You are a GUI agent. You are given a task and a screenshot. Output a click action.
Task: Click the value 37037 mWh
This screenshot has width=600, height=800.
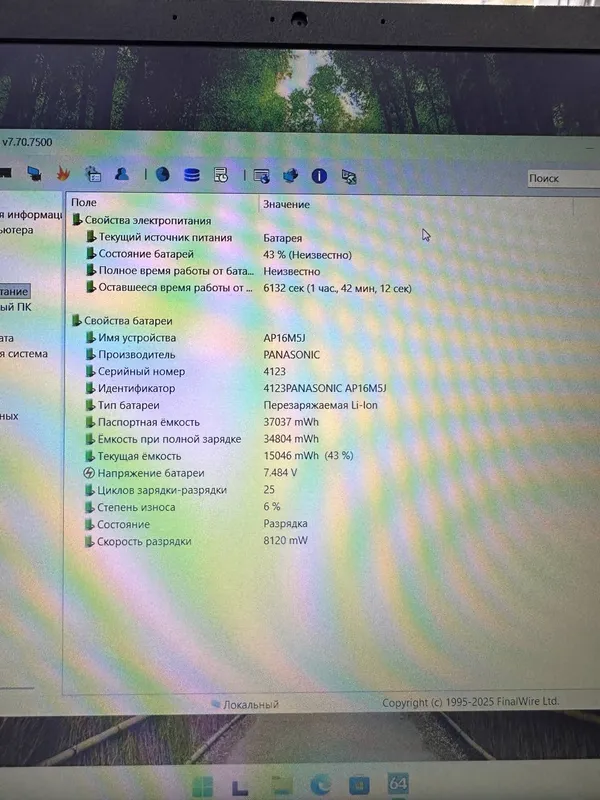[291, 422]
